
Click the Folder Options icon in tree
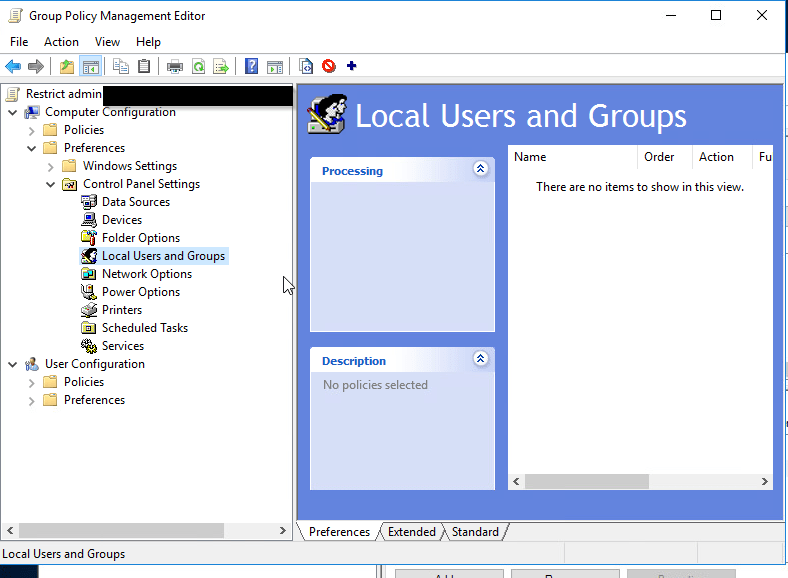click(88, 238)
